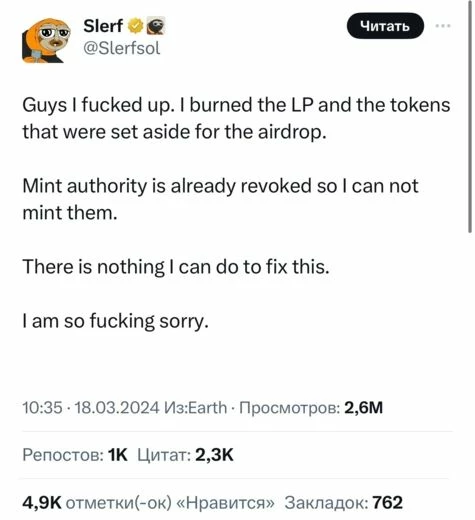Image resolution: width=475 pixels, height=520 pixels.
Task: Click the paragraph about mint authority revoked
Action: coord(220,199)
